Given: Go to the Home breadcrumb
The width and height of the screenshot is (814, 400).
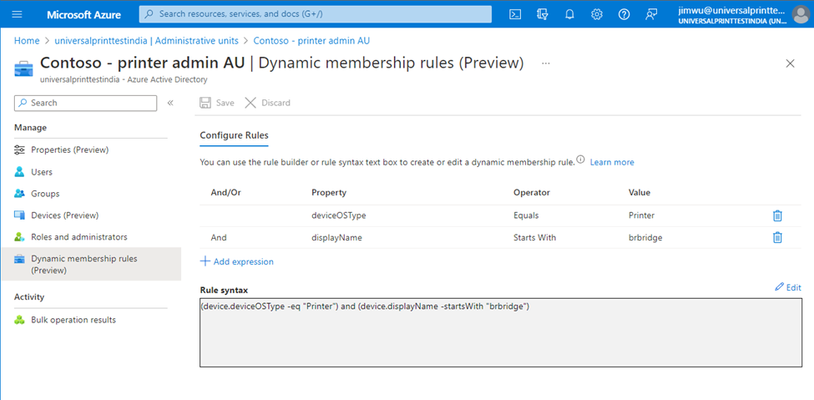Looking at the screenshot, I should pyautogui.click(x=26, y=40).
